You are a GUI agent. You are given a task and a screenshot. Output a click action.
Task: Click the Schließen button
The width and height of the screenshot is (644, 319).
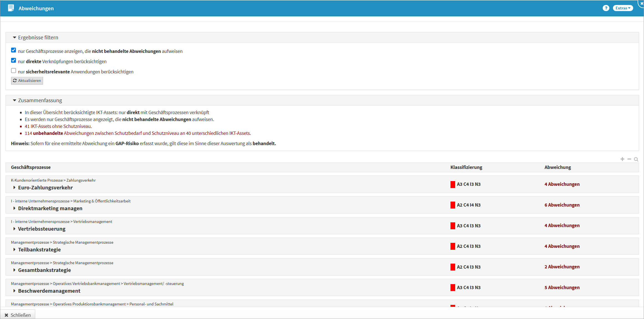pyautogui.click(x=18, y=315)
